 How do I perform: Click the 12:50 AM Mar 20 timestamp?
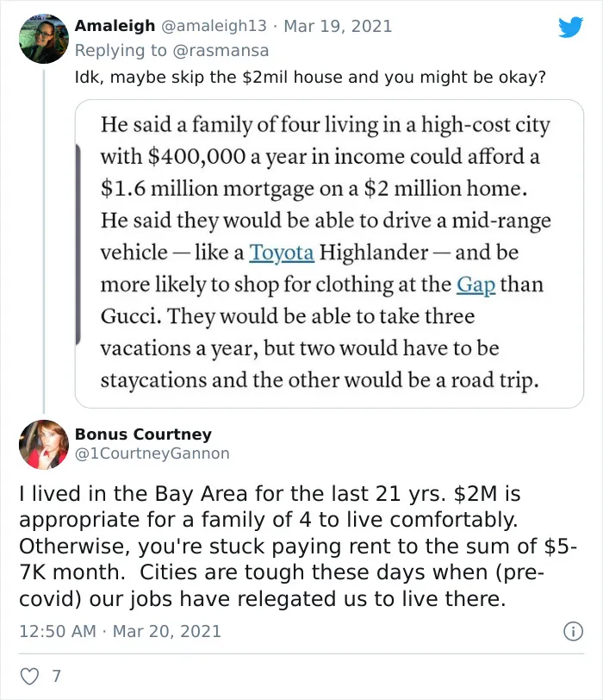pos(120,631)
